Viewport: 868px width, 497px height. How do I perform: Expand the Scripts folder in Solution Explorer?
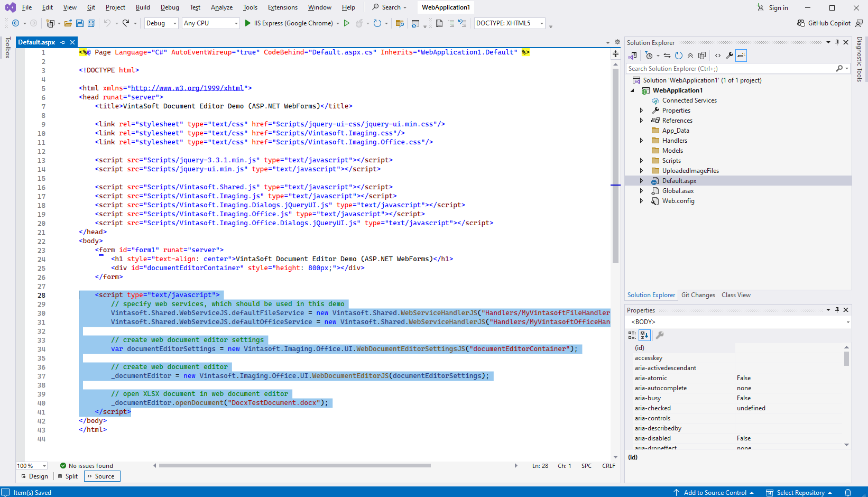pos(641,161)
